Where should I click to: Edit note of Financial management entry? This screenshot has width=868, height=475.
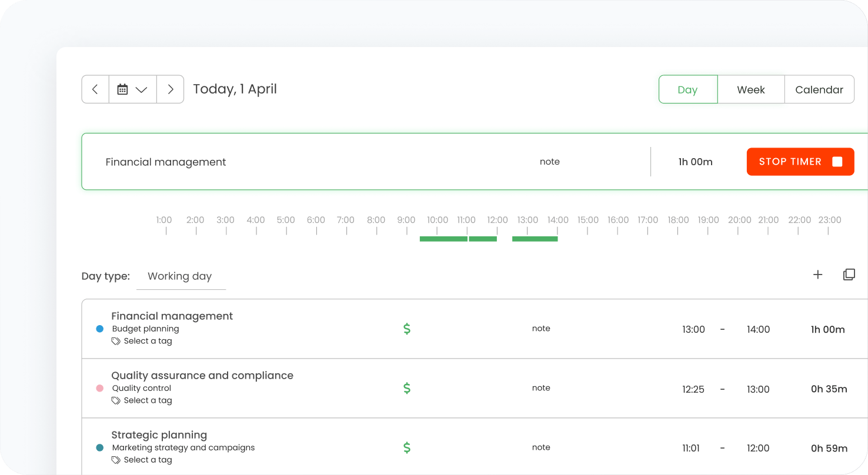pyautogui.click(x=541, y=329)
